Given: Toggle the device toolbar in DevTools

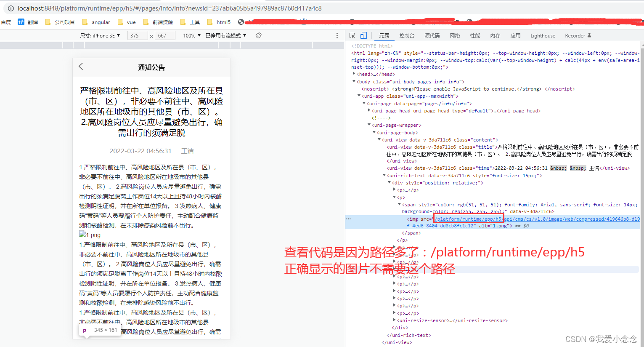Looking at the screenshot, I should point(363,36).
